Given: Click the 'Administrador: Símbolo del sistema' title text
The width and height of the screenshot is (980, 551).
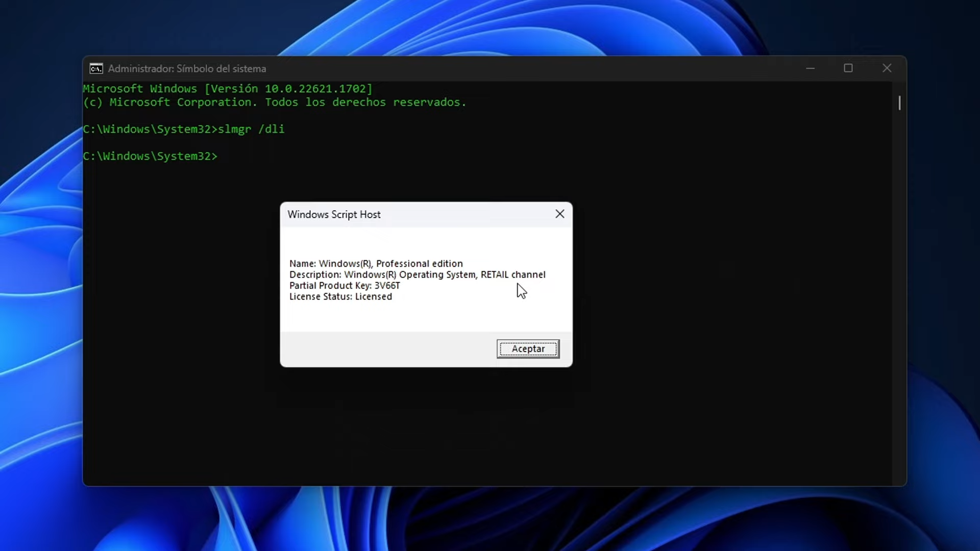Looking at the screenshot, I should coord(187,69).
